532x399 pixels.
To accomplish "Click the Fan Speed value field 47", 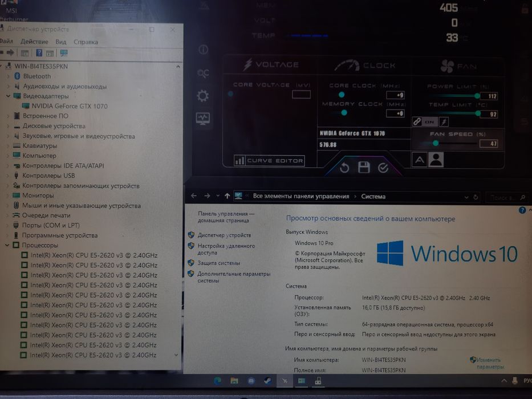I will pyautogui.click(x=489, y=144).
